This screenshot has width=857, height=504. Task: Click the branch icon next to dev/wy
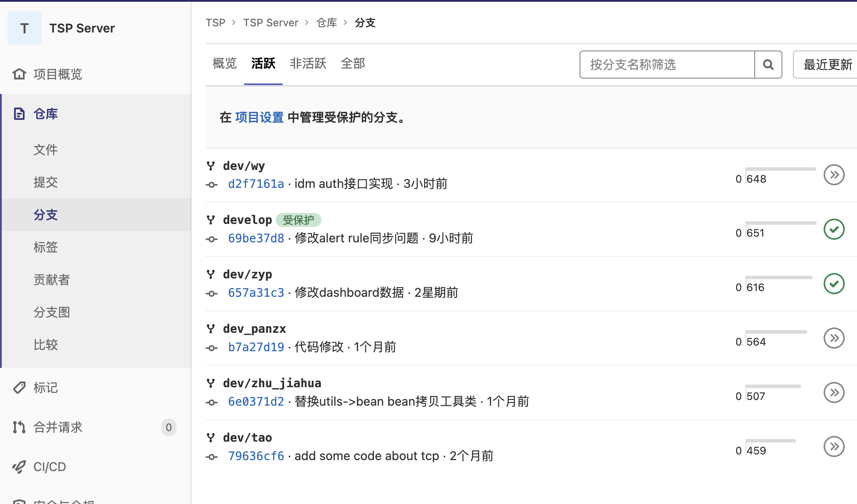click(x=211, y=166)
